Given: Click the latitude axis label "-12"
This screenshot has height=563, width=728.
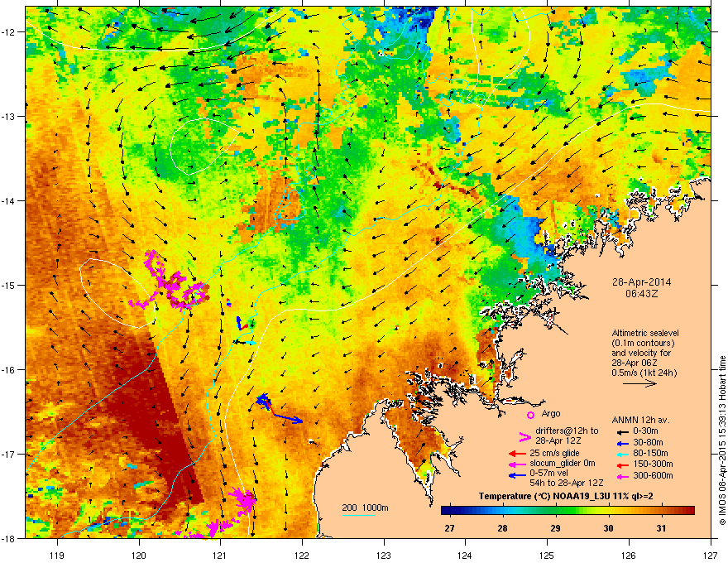Looking at the screenshot, I should [x=8, y=32].
